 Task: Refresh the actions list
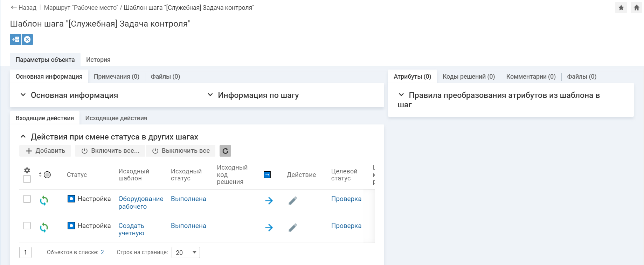click(x=225, y=151)
